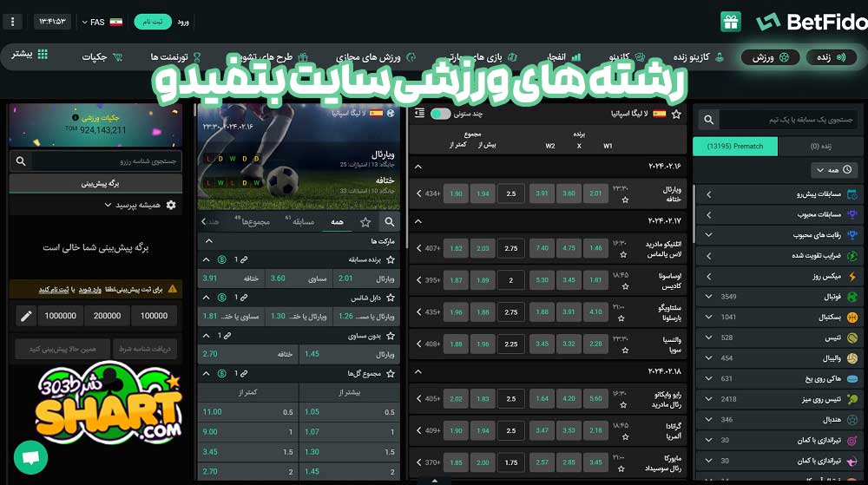
Task: Open the بیشتر grid menu icon
Action: pos(43,54)
